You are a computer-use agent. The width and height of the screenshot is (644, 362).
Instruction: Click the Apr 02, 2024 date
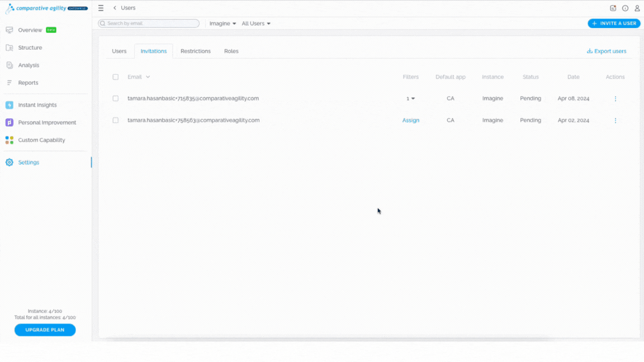click(x=574, y=120)
